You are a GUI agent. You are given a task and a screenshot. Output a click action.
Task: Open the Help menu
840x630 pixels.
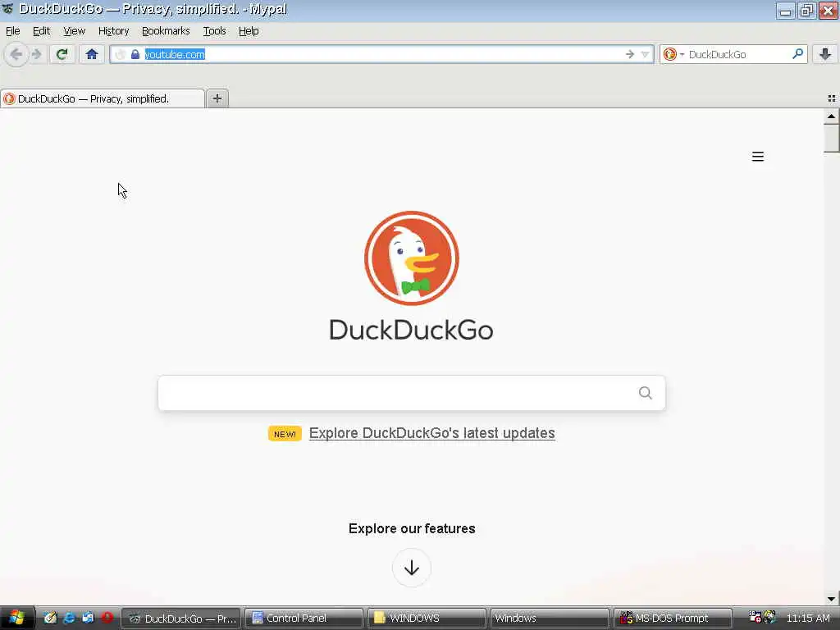coord(249,31)
